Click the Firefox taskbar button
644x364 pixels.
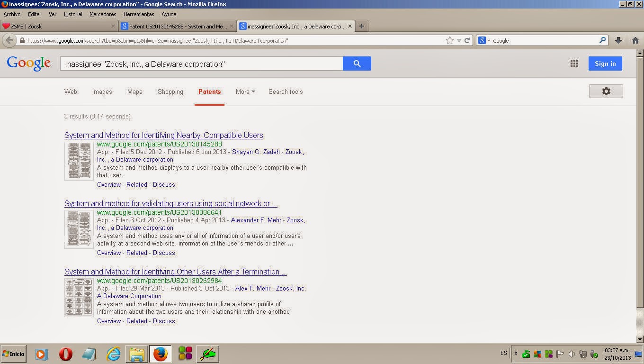[161, 354]
